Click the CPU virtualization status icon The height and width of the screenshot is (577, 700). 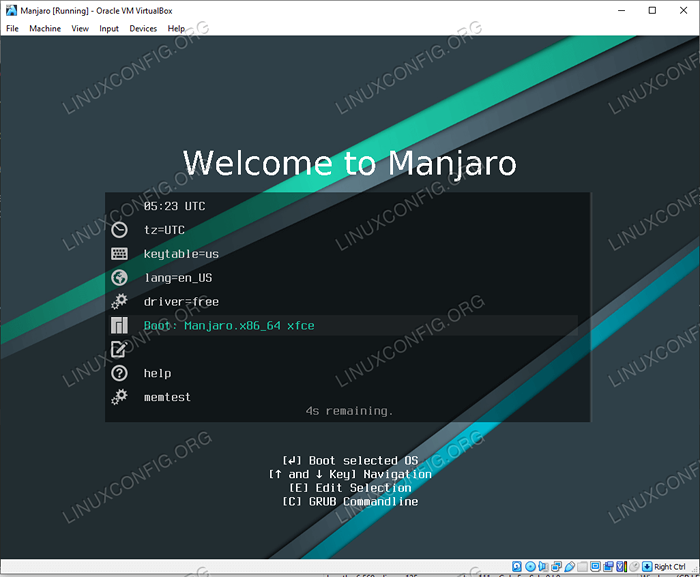(621, 567)
